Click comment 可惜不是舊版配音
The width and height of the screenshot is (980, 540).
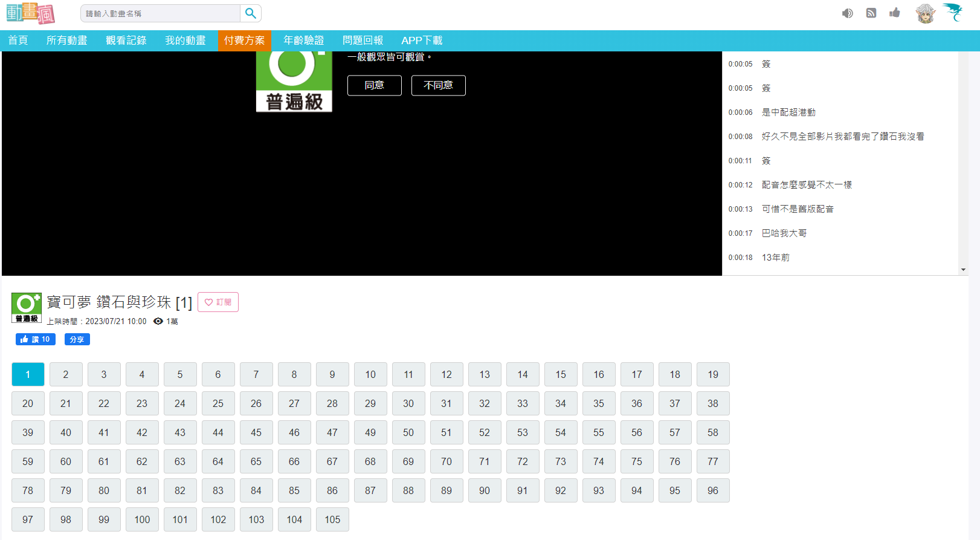(x=798, y=209)
